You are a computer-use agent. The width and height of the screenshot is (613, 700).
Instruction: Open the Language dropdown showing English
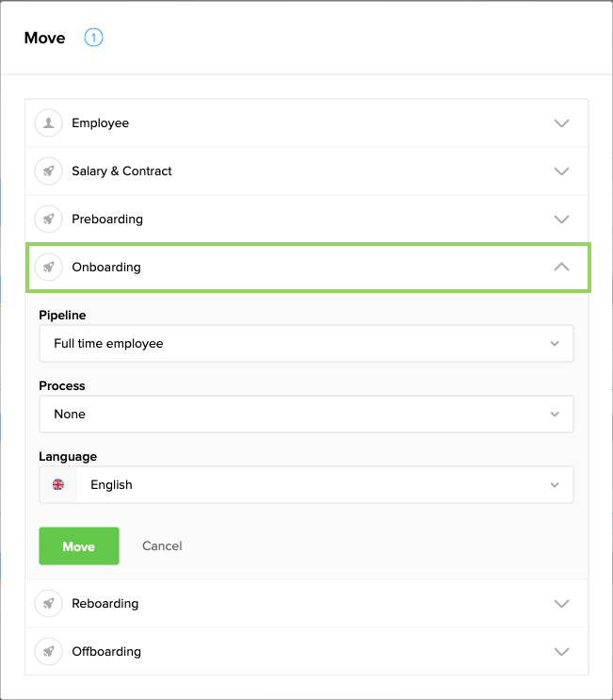324,485
